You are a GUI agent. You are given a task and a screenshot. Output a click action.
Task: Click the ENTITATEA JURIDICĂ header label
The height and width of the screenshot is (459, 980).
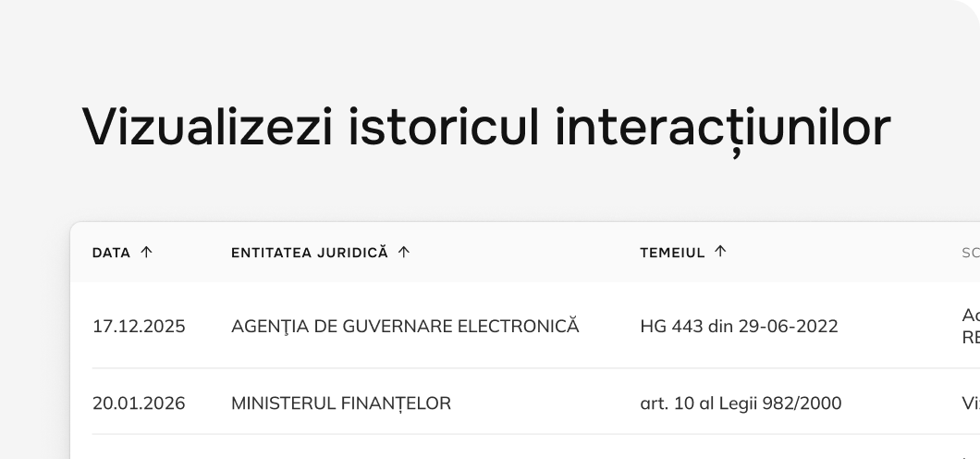tap(310, 253)
